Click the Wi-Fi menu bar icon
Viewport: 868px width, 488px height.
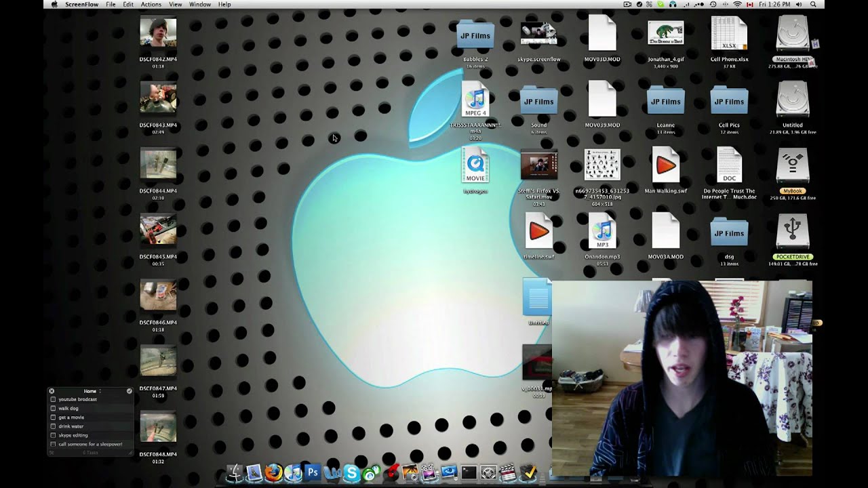click(737, 4)
